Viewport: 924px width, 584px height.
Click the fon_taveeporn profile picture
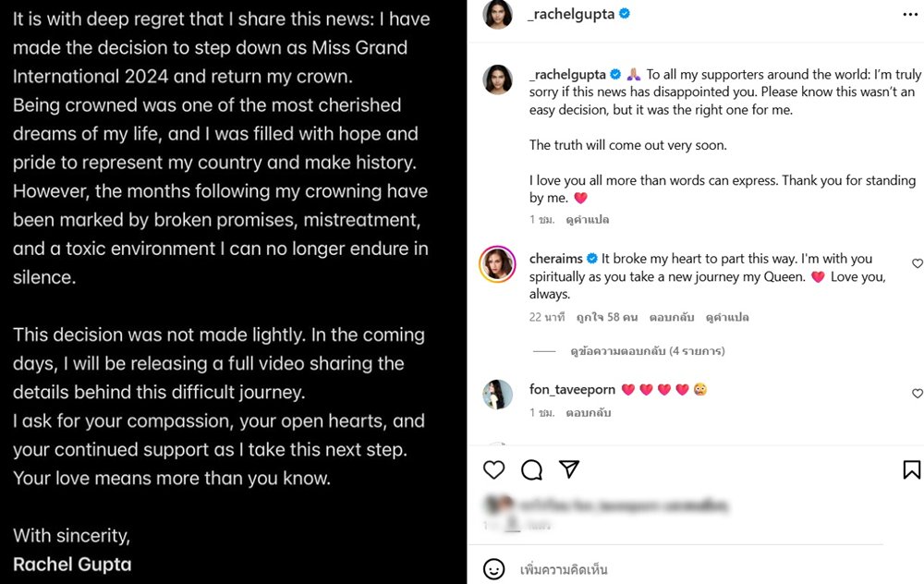pyautogui.click(x=497, y=395)
